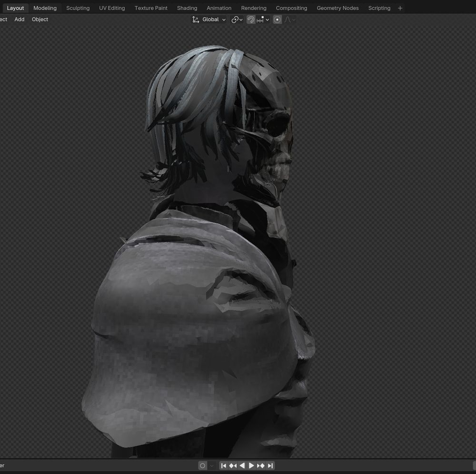Open the Object menu in viewport header
This screenshot has height=474, width=476.
[40, 20]
